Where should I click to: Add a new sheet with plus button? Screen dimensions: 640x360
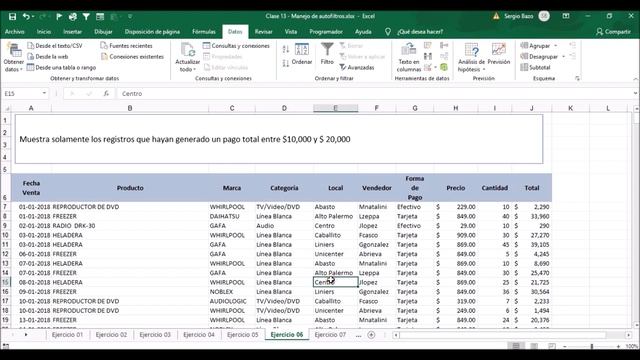[371, 335]
